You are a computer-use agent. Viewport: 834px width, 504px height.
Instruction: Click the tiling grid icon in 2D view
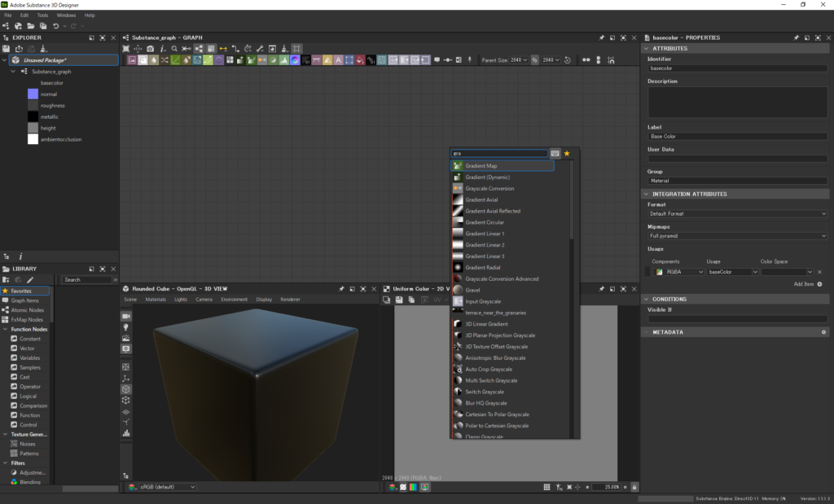tap(546, 487)
